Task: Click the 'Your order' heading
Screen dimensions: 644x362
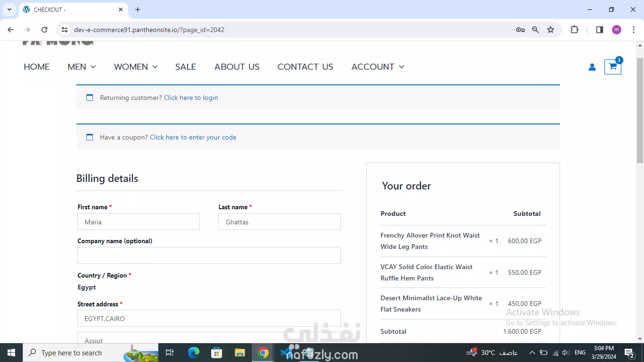Action: (x=406, y=186)
